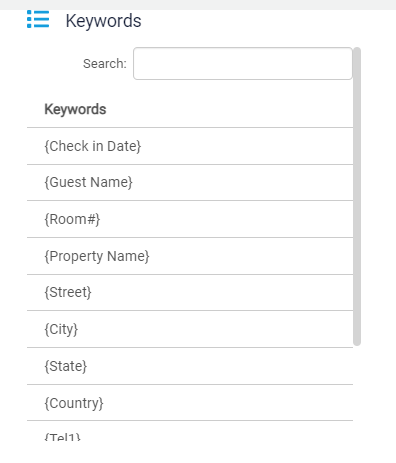Select the {City} keyword row
Viewport: 396px width, 463px height.
pos(190,329)
